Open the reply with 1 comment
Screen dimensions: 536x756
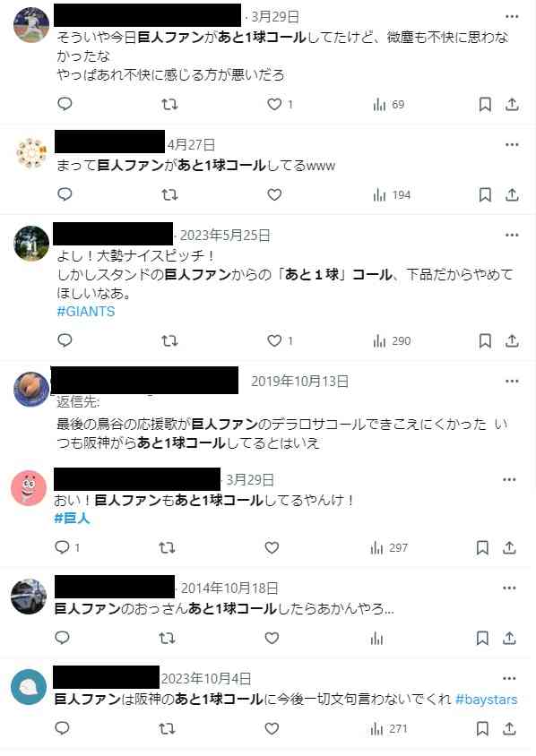click(x=67, y=547)
